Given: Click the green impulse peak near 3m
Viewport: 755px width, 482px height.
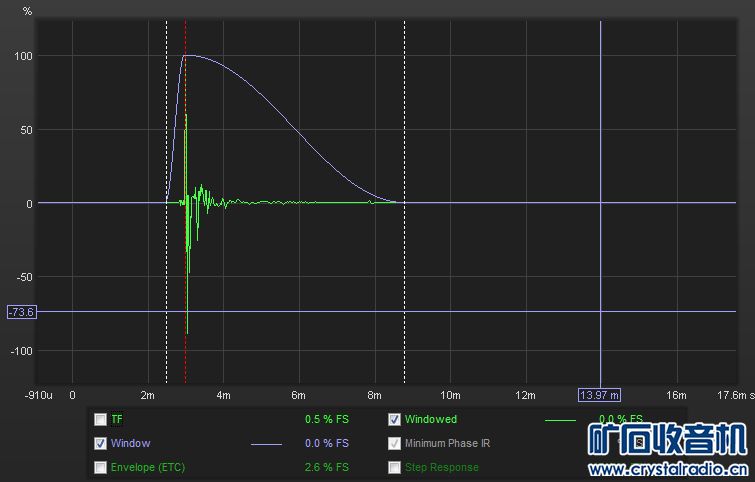Looking at the screenshot, I should (x=186, y=120).
